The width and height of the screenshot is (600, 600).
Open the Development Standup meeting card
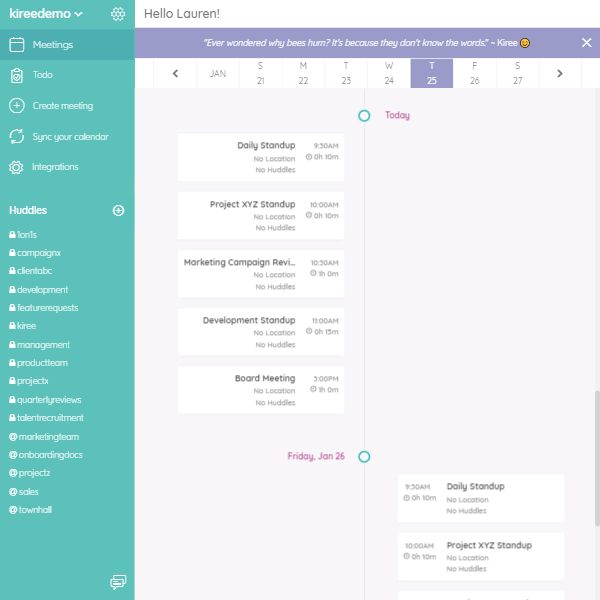(261, 332)
